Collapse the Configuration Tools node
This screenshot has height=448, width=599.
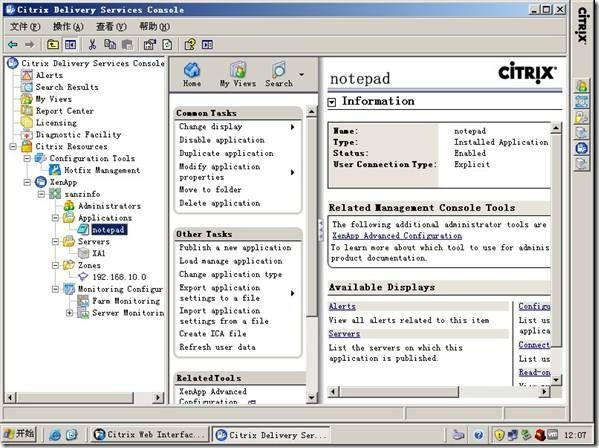pyautogui.click(x=27, y=158)
